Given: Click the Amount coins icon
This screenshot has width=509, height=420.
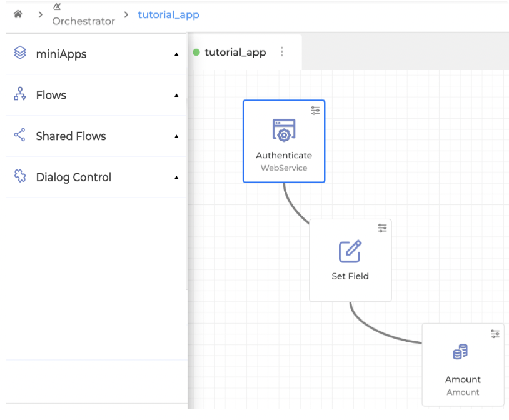Looking at the screenshot, I should point(460,352).
